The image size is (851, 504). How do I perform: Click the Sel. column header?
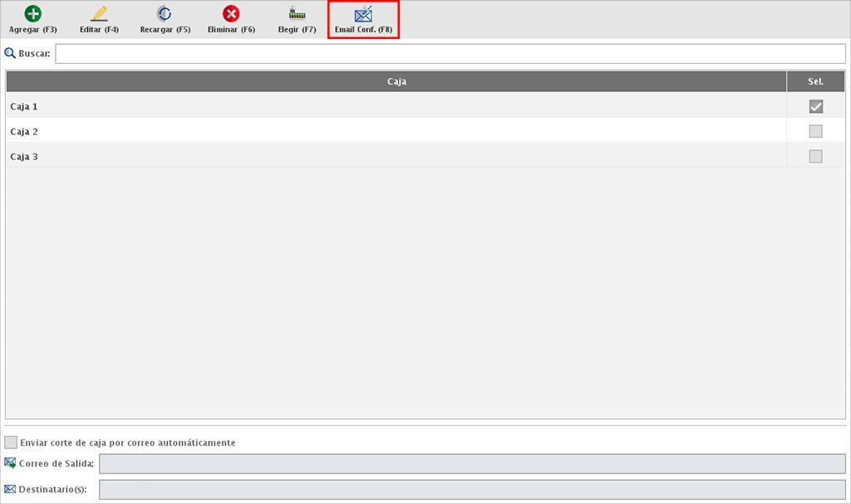(815, 81)
